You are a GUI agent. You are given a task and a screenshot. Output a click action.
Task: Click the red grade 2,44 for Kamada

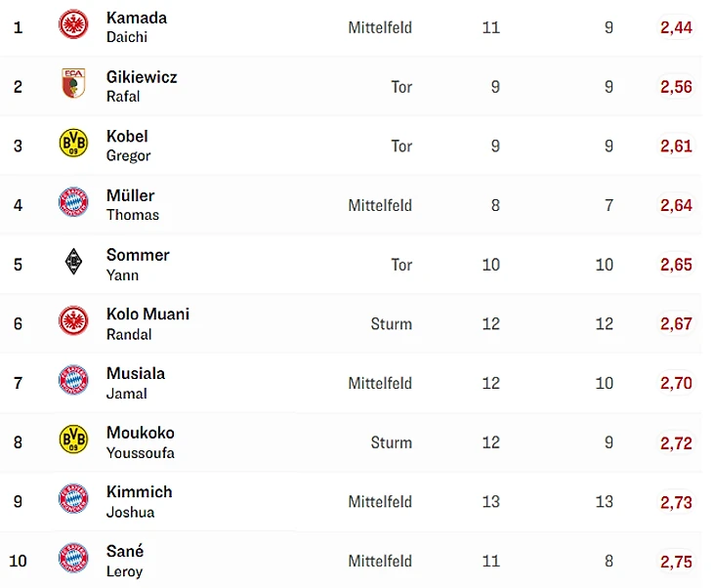pos(676,27)
